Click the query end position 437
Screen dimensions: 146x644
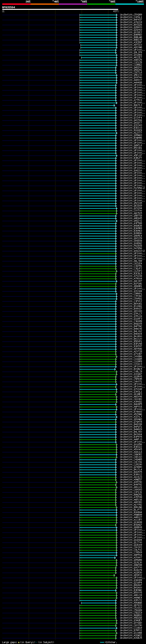[115, 11]
